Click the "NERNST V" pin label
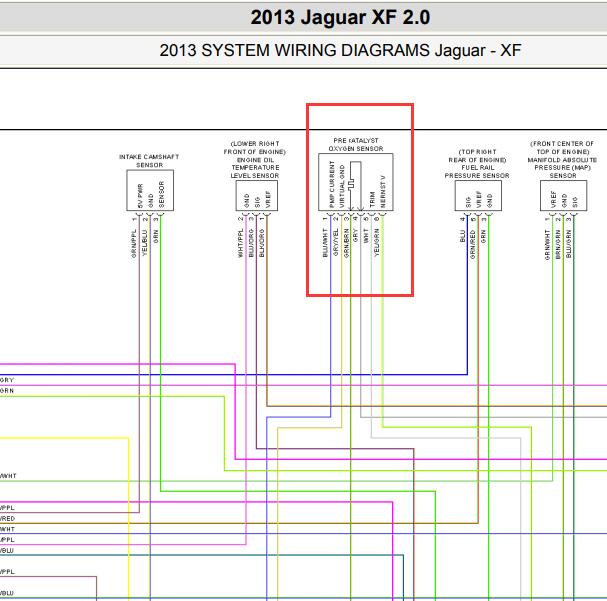 pos(383,192)
